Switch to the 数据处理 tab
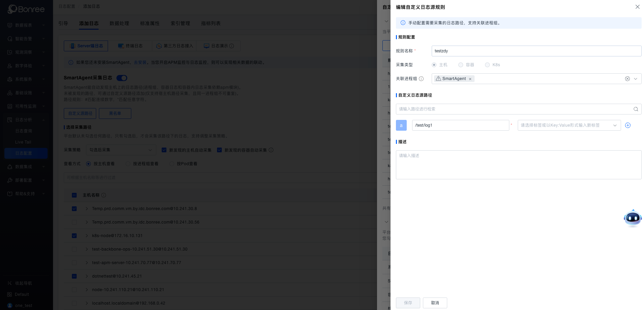This screenshot has height=310, width=644. [119, 23]
